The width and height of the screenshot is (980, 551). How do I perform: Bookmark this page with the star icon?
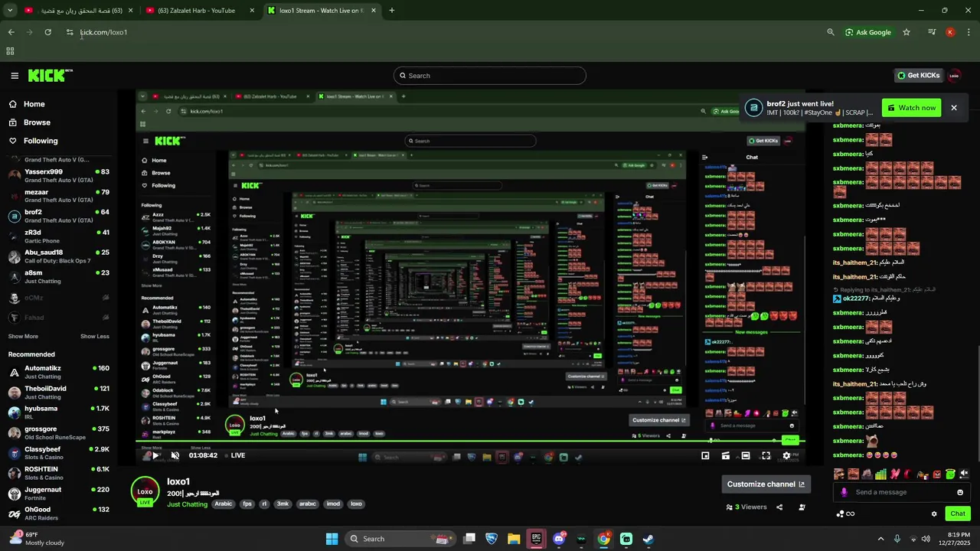pyautogui.click(x=906, y=32)
